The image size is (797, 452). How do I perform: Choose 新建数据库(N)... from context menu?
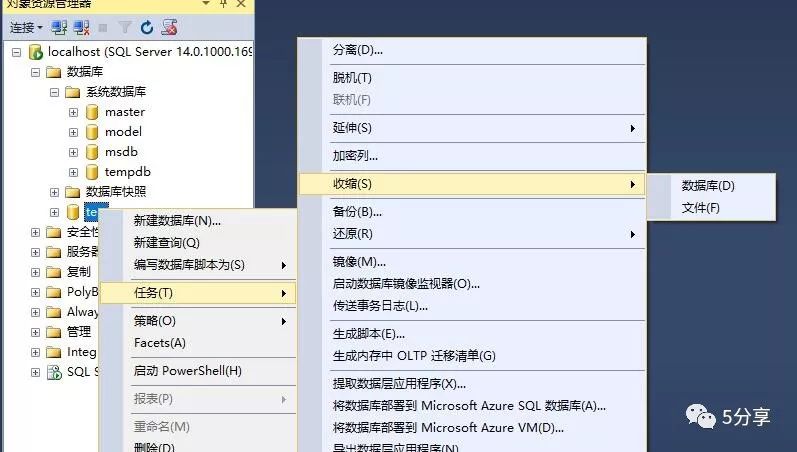pos(198,221)
